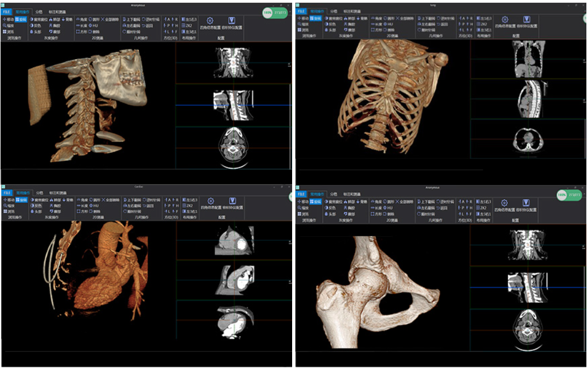Select axial chest thumbnail in rib cage window
The width and height of the screenshot is (588, 371).
[x=528, y=140]
